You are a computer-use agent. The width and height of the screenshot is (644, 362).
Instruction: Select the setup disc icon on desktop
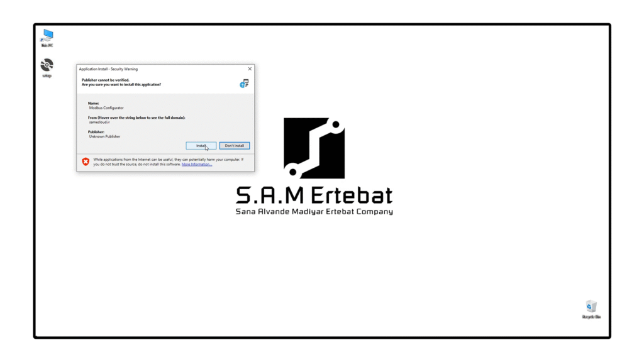point(47,67)
